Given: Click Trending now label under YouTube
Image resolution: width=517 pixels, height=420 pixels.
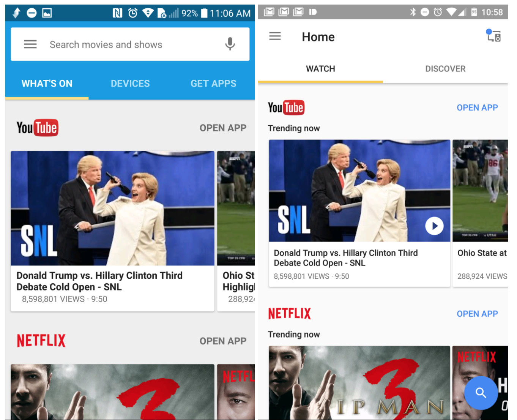Looking at the screenshot, I should pyautogui.click(x=294, y=128).
